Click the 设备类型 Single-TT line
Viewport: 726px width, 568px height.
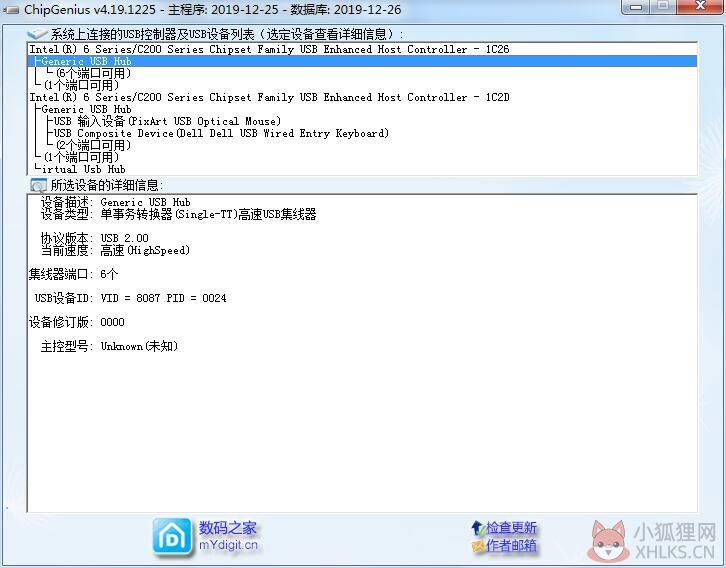pyautogui.click(x=178, y=214)
